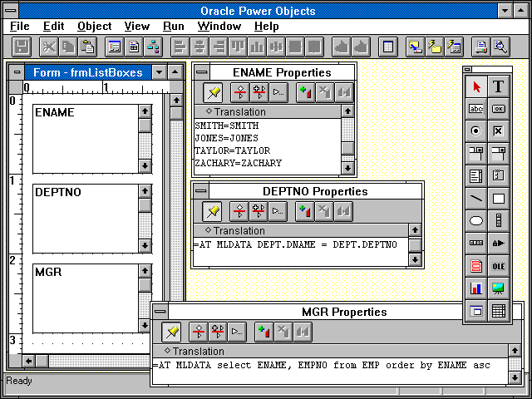Select the Static Text tool
The image size is (532, 399).
click(x=499, y=86)
